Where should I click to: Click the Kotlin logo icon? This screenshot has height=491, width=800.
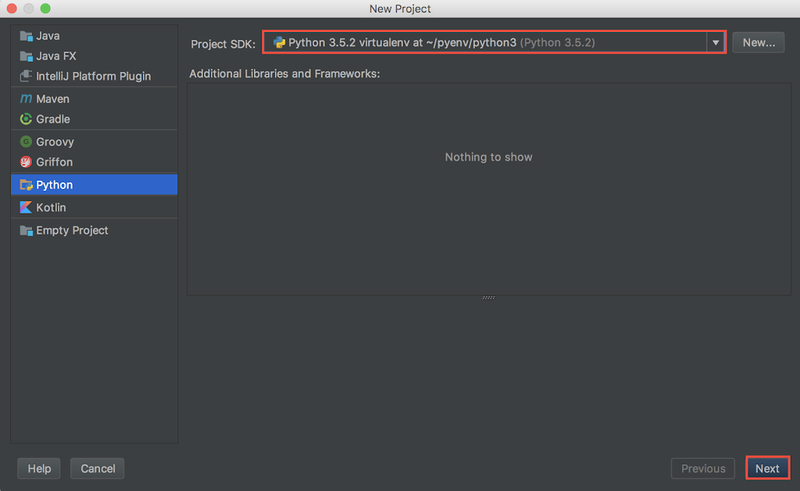pyautogui.click(x=26, y=207)
